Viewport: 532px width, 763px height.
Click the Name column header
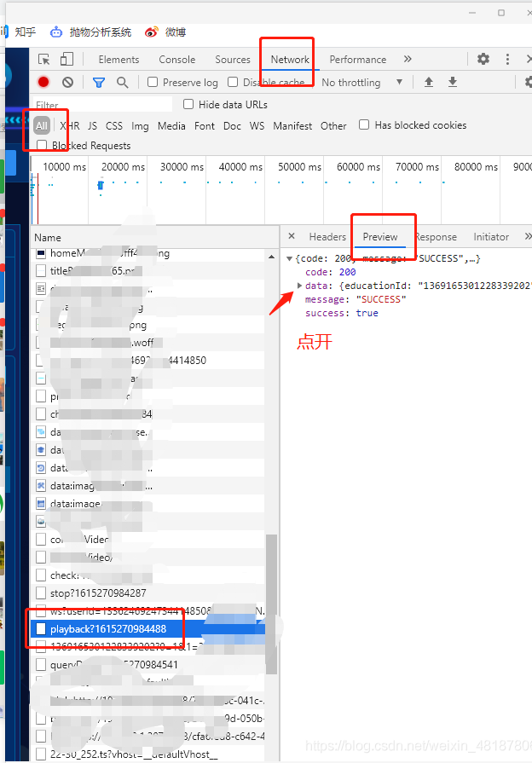coord(155,238)
